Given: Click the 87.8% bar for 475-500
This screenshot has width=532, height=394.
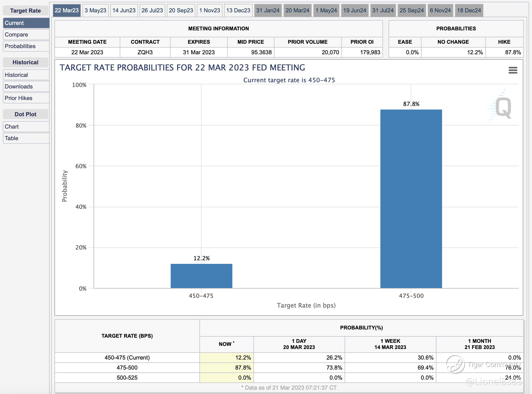Looking at the screenshot, I should pyautogui.click(x=411, y=199).
